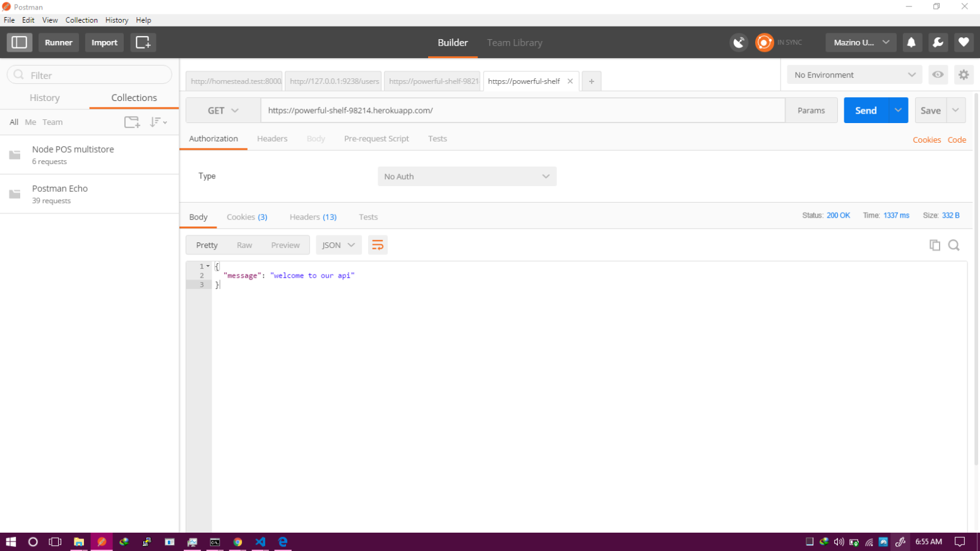Open the GET method dropdown
This screenshot has height=551, width=980.
tap(222, 110)
